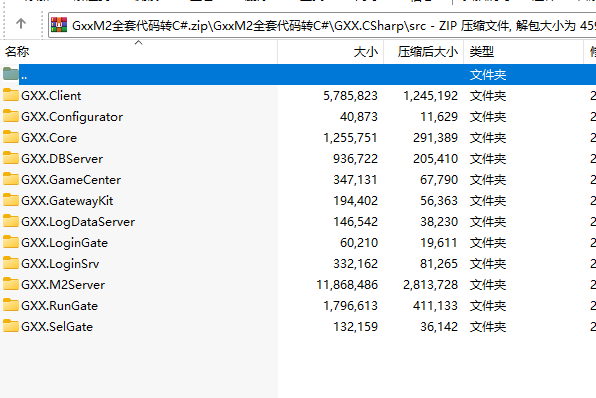Click 文件夹 type in GXX.Client row
The image size is (596, 398).
[x=488, y=96]
